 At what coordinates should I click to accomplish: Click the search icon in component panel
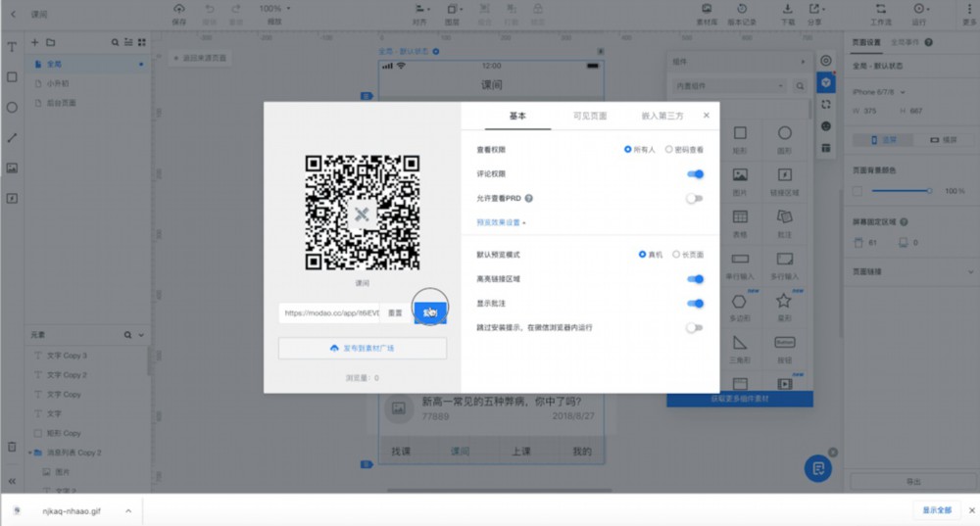(800, 86)
